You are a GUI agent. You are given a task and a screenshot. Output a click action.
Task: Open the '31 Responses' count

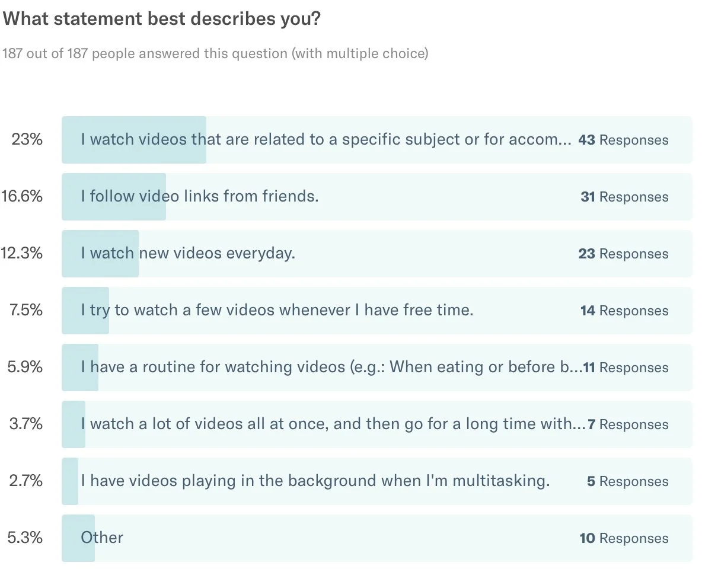coord(624,196)
